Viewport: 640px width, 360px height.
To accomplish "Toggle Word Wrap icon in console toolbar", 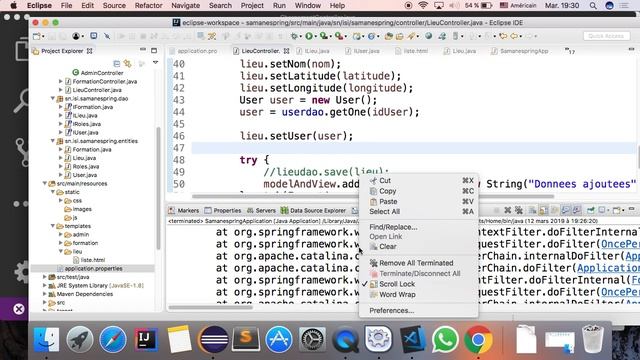I will (x=554, y=210).
